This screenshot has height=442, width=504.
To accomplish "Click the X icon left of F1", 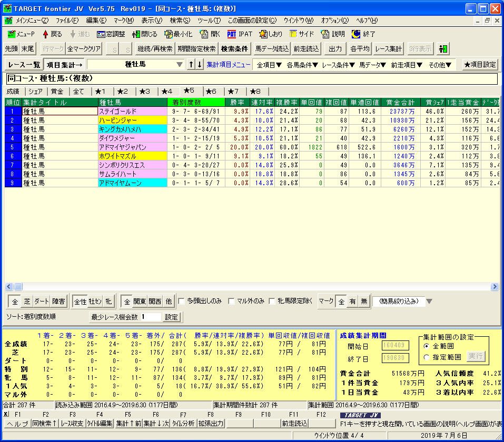I will pos(6,415).
